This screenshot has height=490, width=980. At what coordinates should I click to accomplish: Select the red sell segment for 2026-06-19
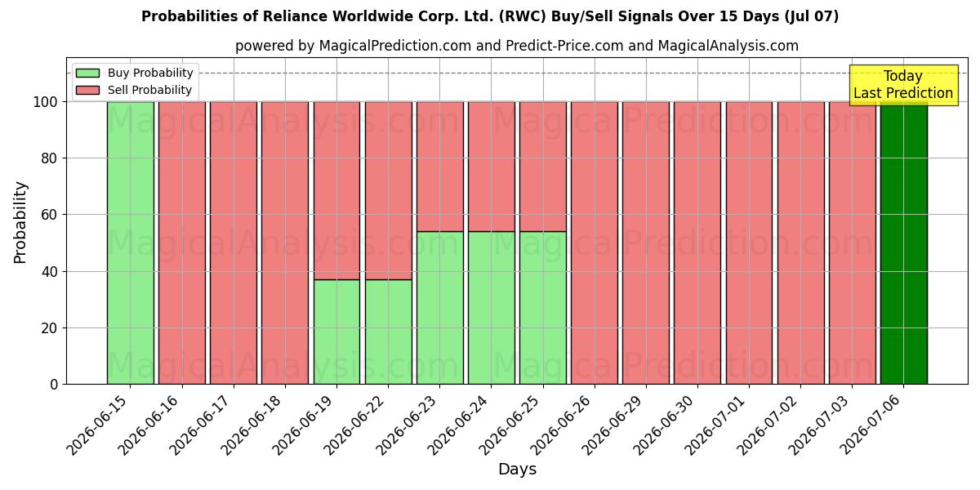(336, 190)
